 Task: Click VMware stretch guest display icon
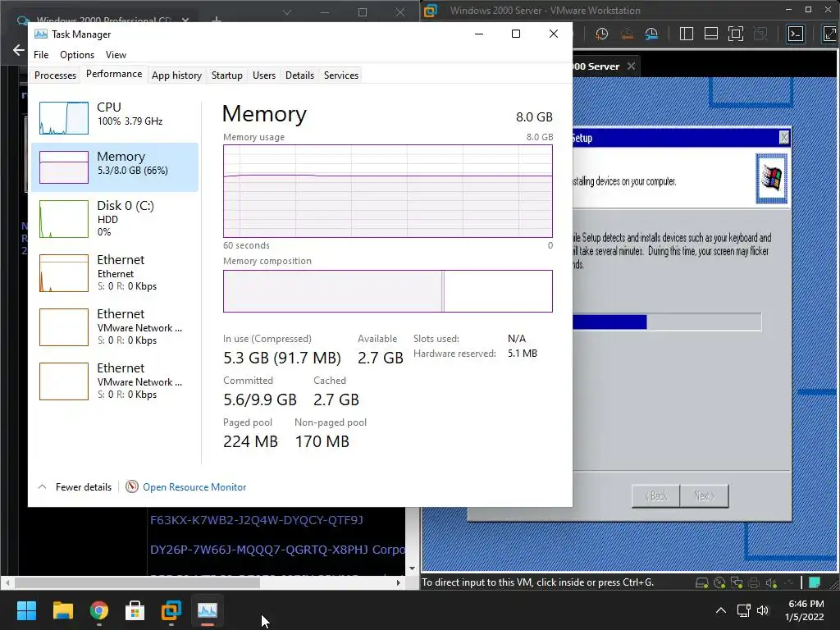point(830,34)
